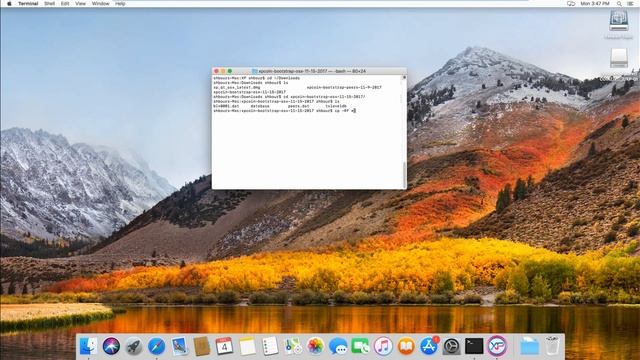This screenshot has height=360, width=640.
Task: Open the Apple menu
Action: pos(9,3)
